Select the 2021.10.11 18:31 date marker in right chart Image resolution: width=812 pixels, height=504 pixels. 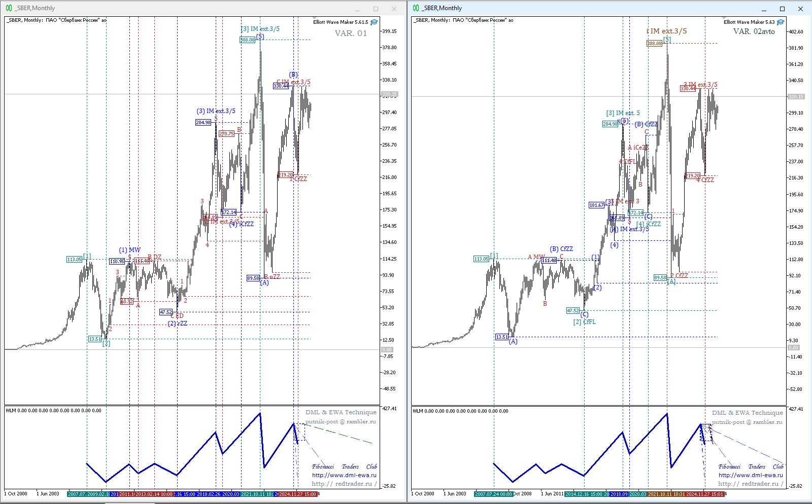pyautogui.click(x=666, y=494)
